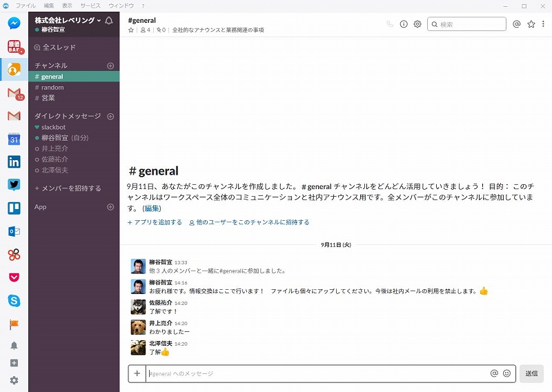
Task: Click 井上亮介 dog avatar in messages
Action: 139,327
